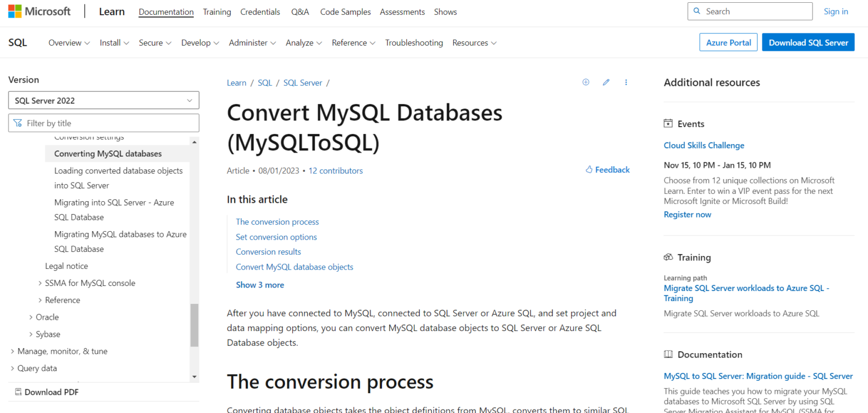Open the SQL Server 2022 version dropdown
Viewport: 868px width, 413px height.
click(103, 101)
